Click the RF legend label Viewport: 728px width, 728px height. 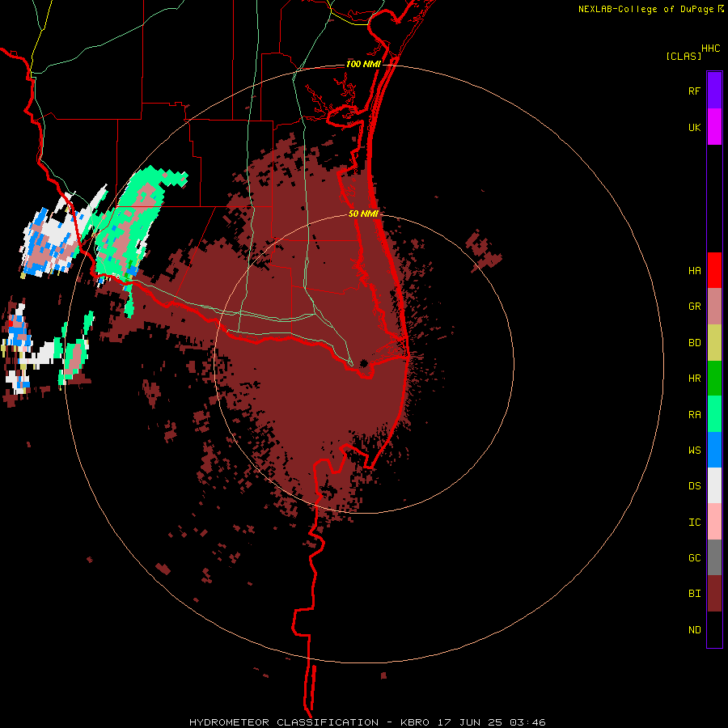(694, 91)
